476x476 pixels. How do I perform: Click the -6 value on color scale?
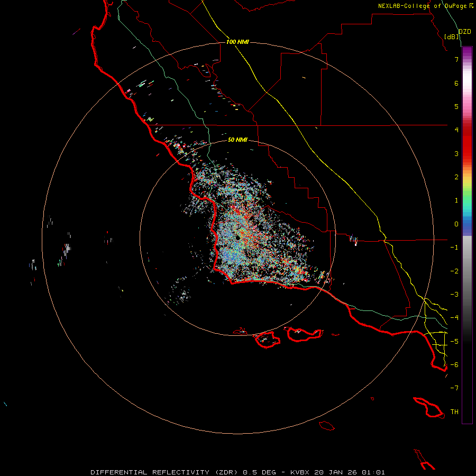pos(454,365)
